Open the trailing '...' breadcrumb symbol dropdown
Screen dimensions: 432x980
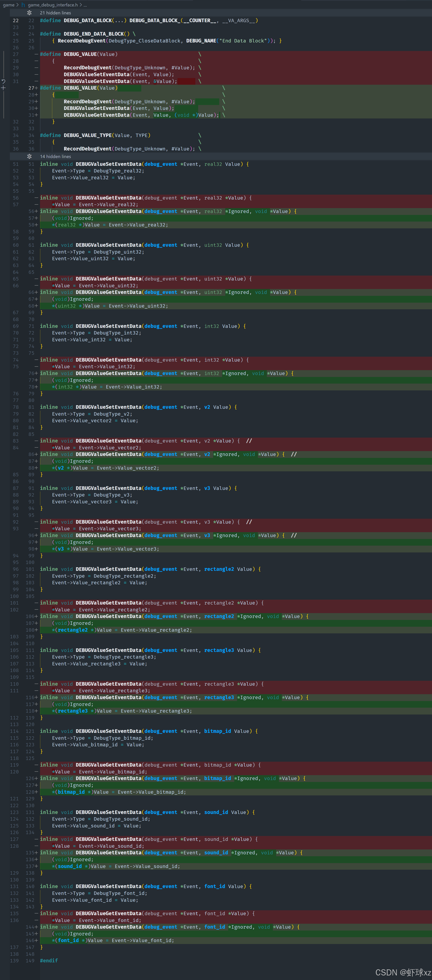click(x=85, y=5)
